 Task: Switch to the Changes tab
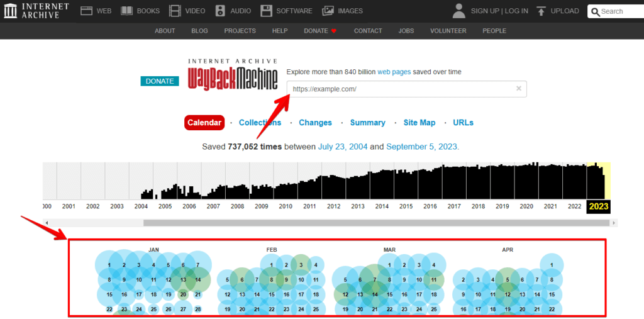tap(316, 123)
